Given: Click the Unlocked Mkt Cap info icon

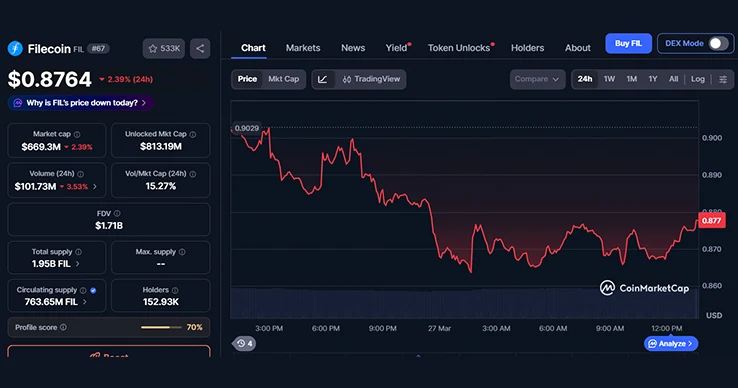Looking at the screenshot, I should [x=193, y=134].
